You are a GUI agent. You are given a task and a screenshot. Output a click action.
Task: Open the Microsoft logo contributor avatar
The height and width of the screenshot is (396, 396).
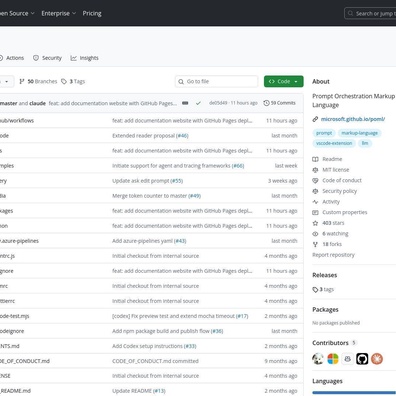pyautogui.click(x=333, y=359)
